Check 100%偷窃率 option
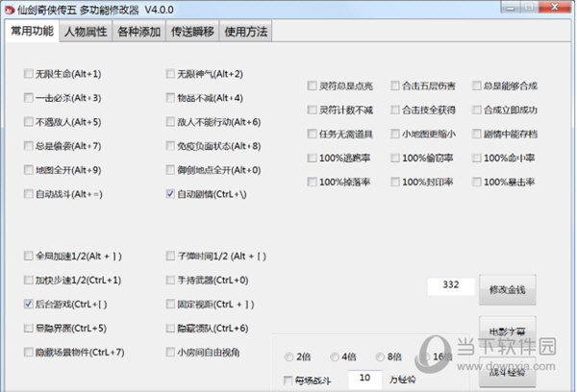Image resolution: width=577 pixels, height=392 pixels. [395, 158]
